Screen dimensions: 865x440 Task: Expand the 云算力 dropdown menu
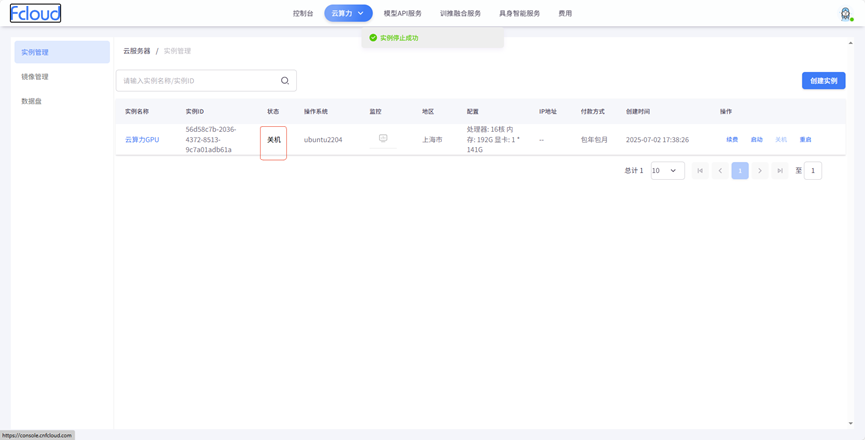coord(348,13)
